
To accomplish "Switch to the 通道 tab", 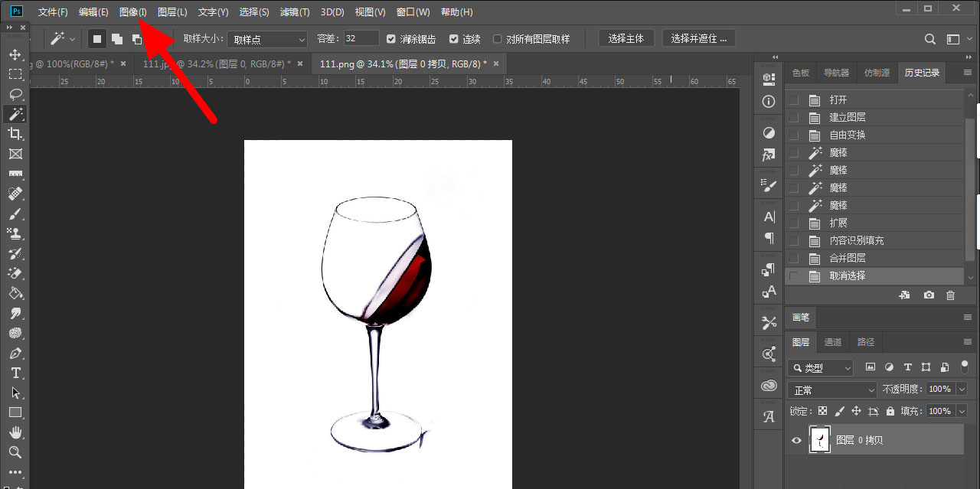I will pyautogui.click(x=833, y=342).
